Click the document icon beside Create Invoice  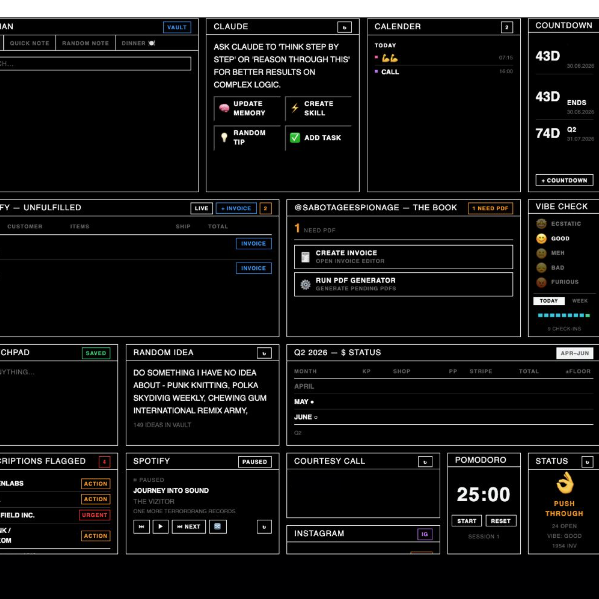click(305, 257)
